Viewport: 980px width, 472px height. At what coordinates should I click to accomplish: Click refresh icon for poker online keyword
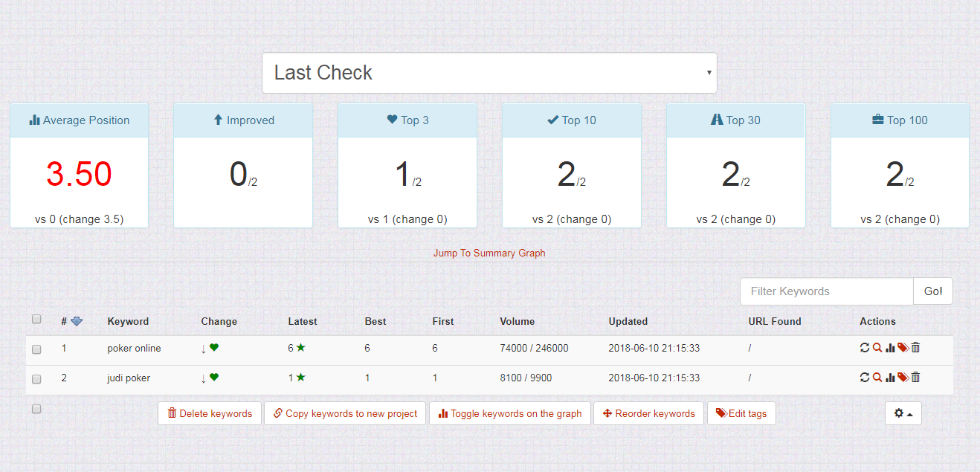point(865,348)
